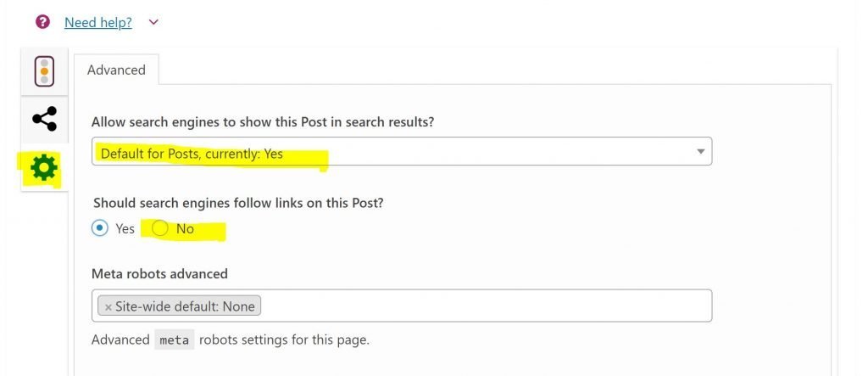Screen dimensions: 868x376
Task: Remove the Site-wide default: None tag
Action: (x=108, y=307)
